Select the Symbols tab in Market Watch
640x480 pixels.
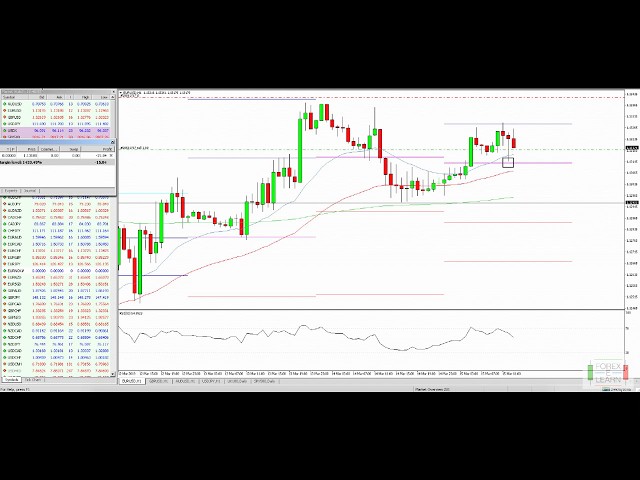click(x=11, y=380)
